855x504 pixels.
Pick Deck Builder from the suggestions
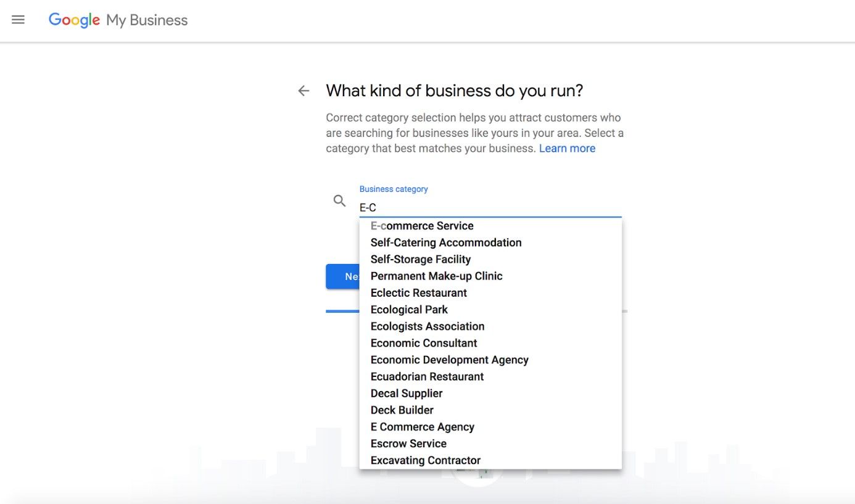[x=402, y=410]
